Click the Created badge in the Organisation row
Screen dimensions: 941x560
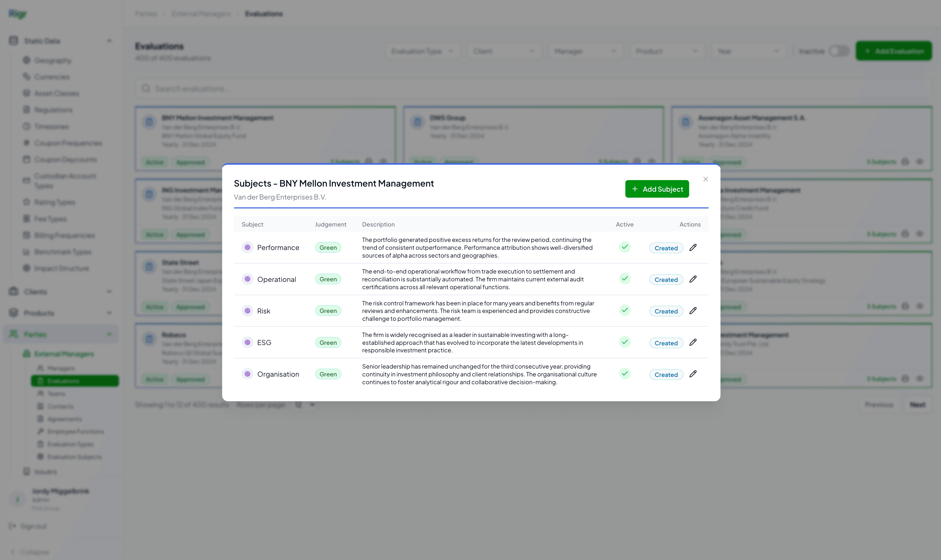[x=666, y=375]
